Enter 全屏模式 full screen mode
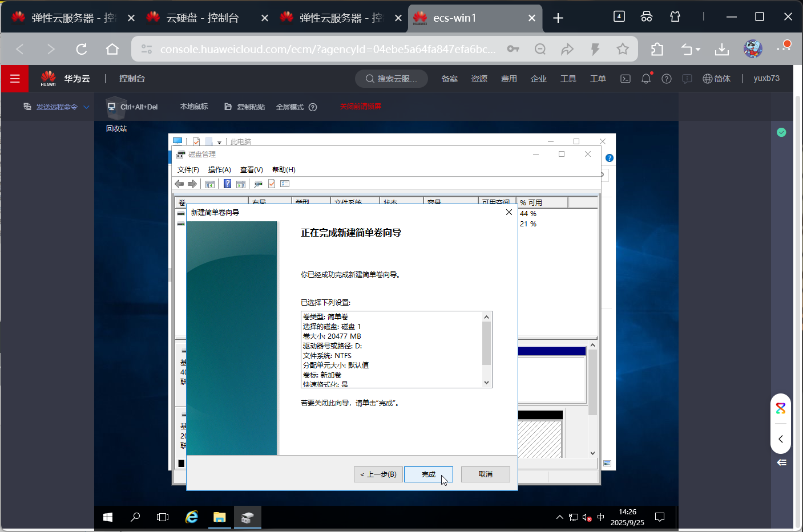 pyautogui.click(x=290, y=107)
